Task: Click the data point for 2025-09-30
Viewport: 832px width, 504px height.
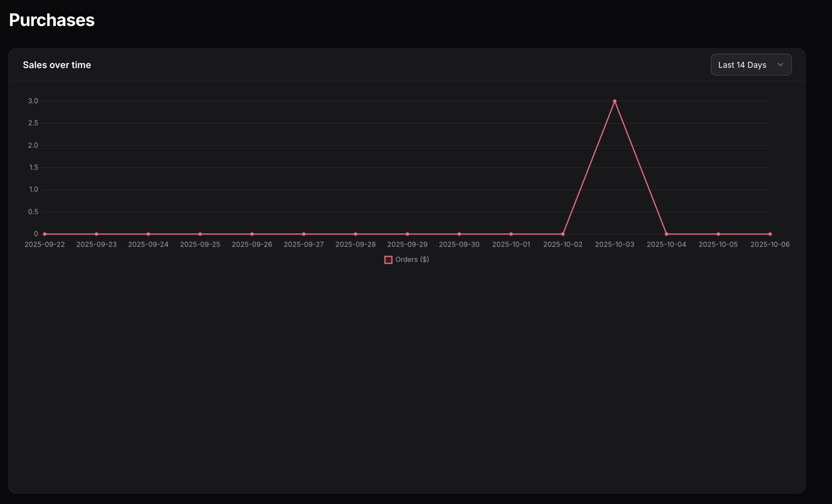Action: click(x=459, y=234)
